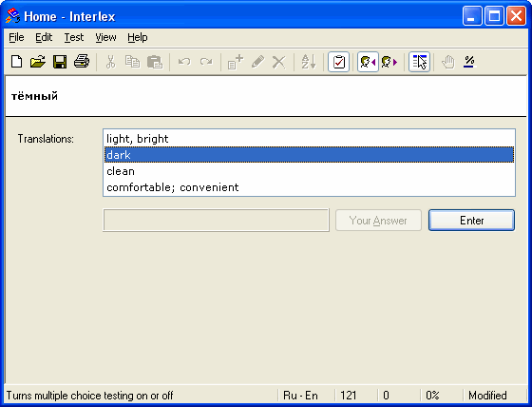Click the percent results icon

(x=469, y=62)
